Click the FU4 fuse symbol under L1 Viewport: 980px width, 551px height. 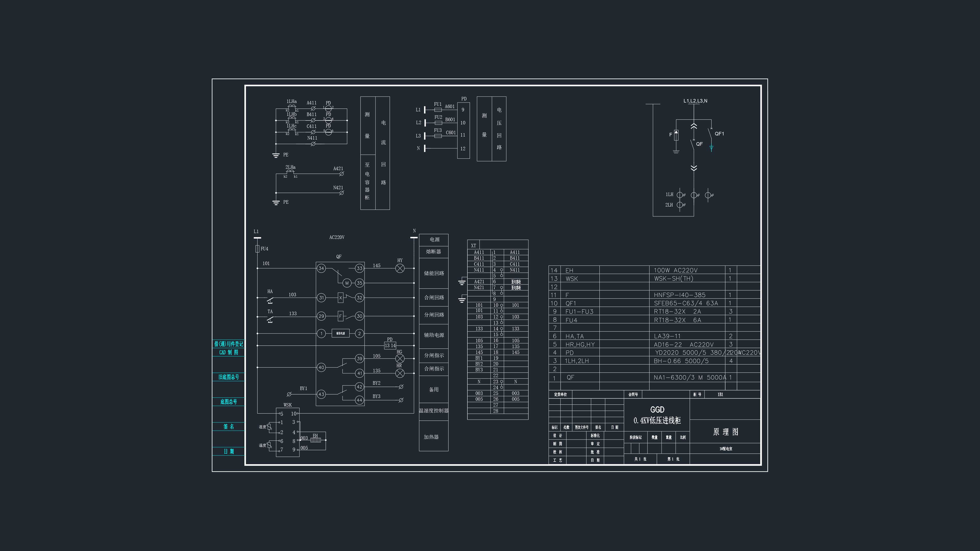(257, 249)
